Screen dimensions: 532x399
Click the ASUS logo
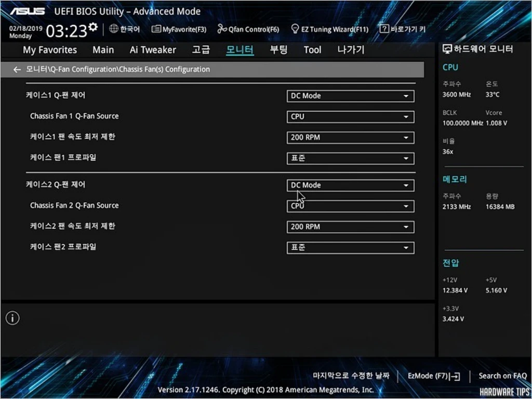tap(27, 11)
